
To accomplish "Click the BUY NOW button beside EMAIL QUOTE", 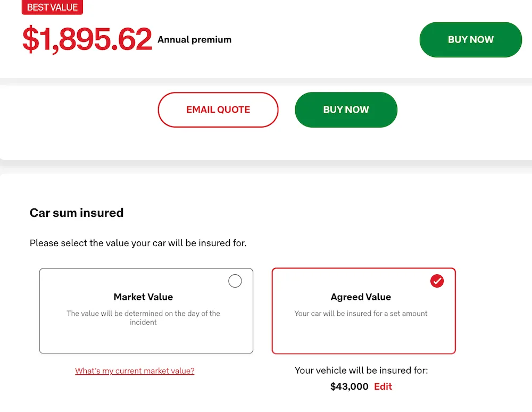I will coord(346,110).
